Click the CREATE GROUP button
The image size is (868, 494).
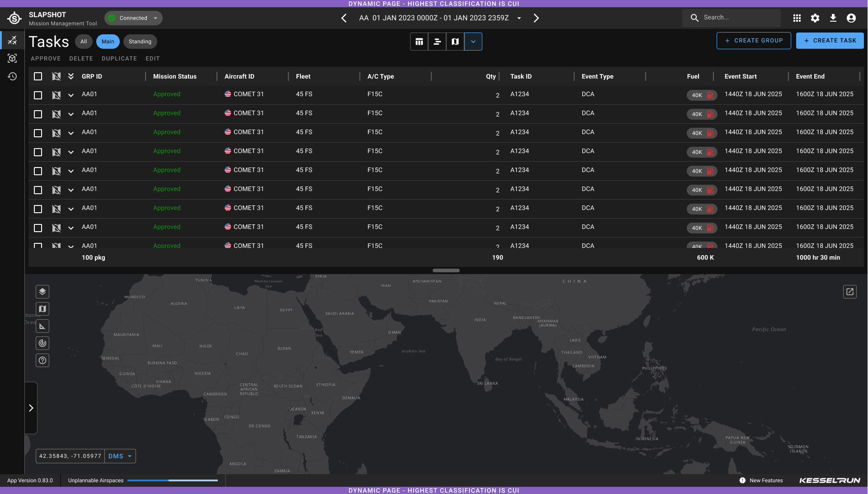point(753,41)
